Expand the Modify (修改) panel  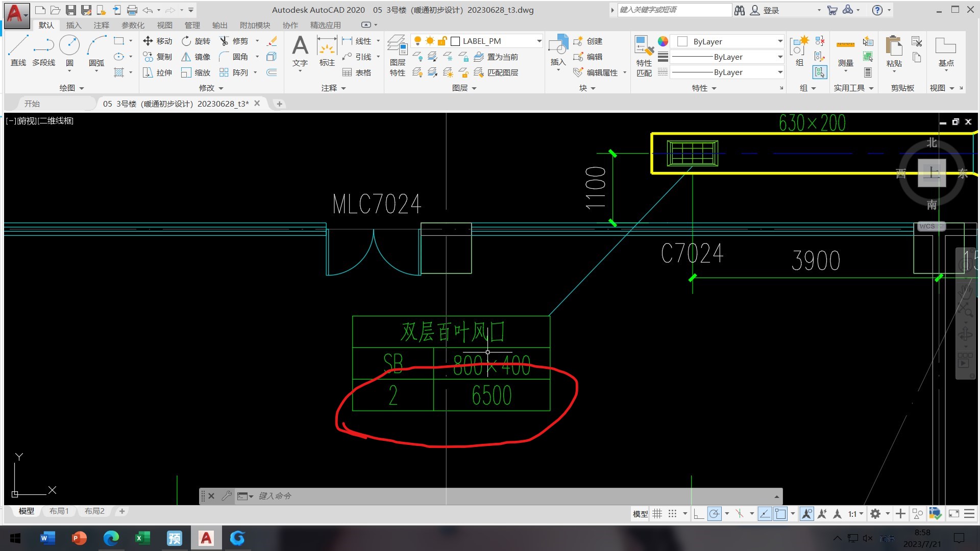[x=211, y=88]
